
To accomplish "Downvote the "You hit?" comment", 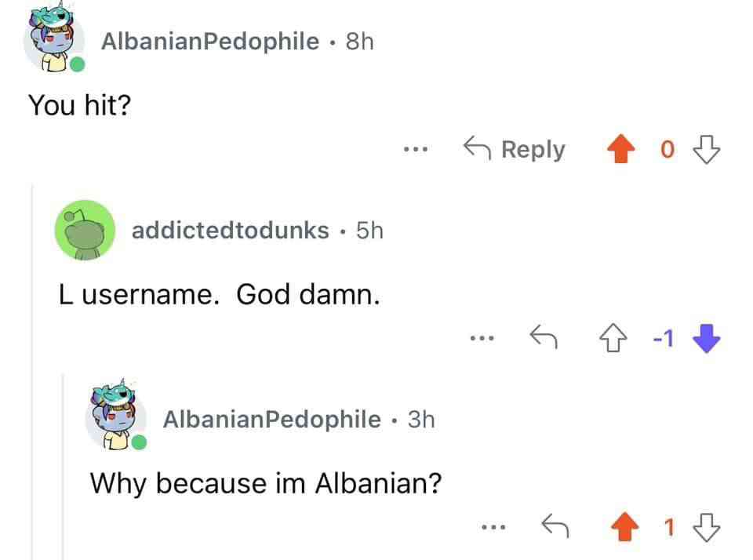I will coord(706,149).
